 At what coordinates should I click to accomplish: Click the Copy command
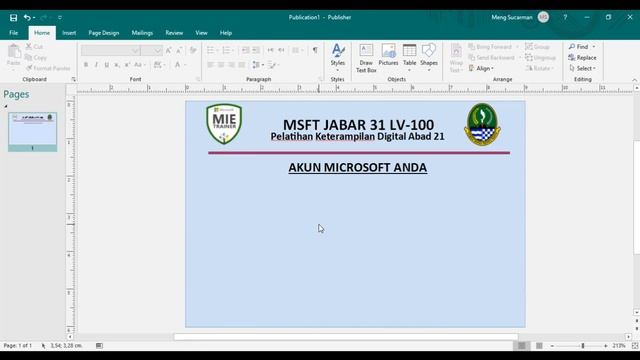(36, 58)
